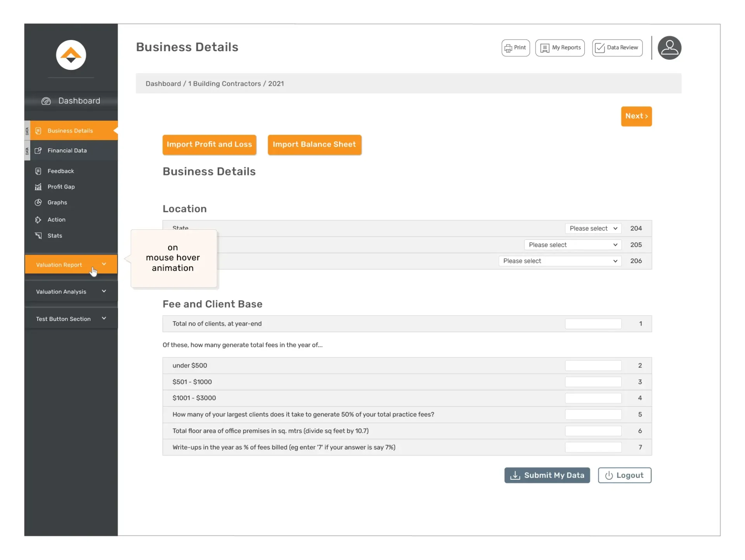Click the Feedback icon in sidebar
This screenshot has width=745, height=560.
coord(38,171)
